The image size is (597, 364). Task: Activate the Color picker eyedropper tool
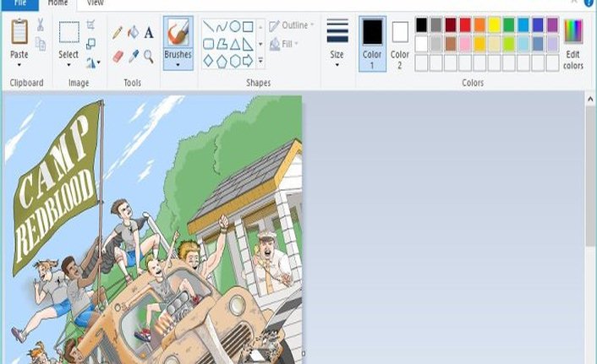pyautogui.click(x=133, y=56)
